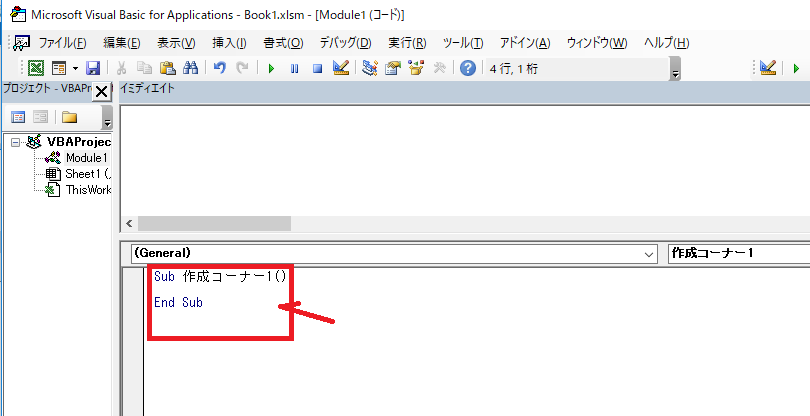Open the アドイン(A) menu
Image resolution: width=810 pixels, height=416 pixels.
point(525,43)
